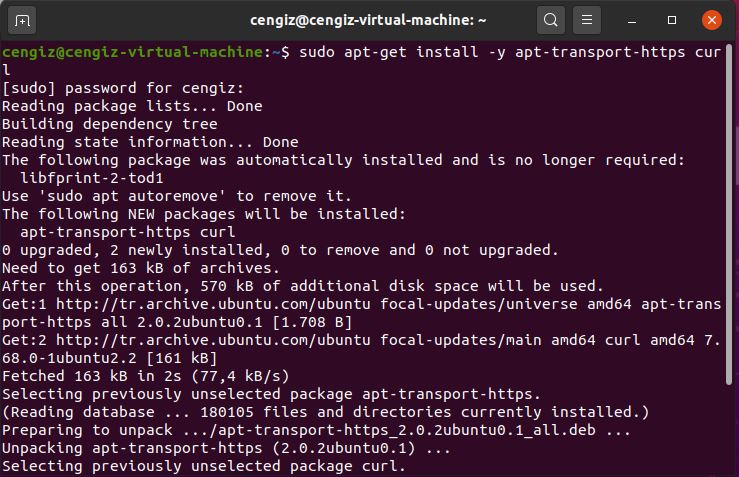739x477 pixels.
Task: Maximize the terminal window
Action: [x=672, y=20]
